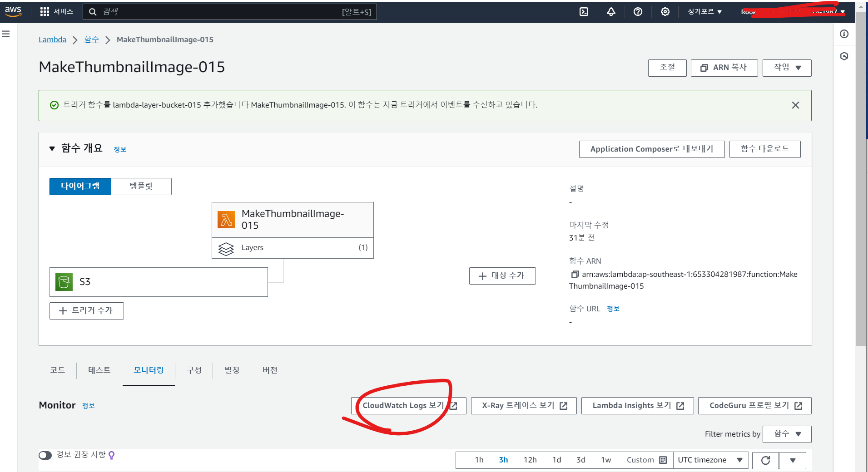This screenshot has width=868, height=472.
Task: Click the 대상 추가 button
Action: (502, 276)
